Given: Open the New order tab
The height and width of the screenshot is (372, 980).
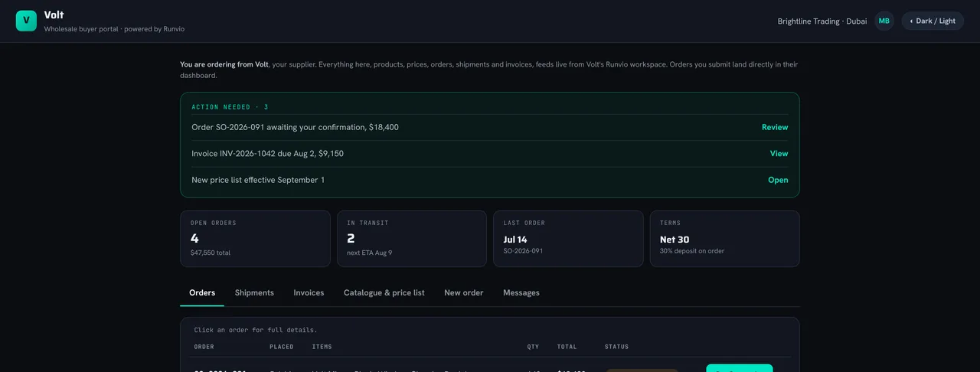Looking at the screenshot, I should pos(463,292).
